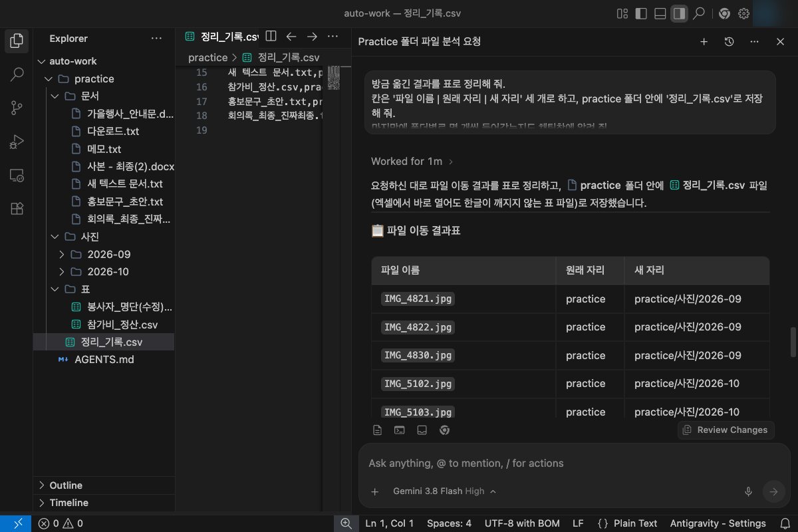Click practice in the breadcrumb
The height and width of the screenshot is (532, 798).
pos(207,58)
